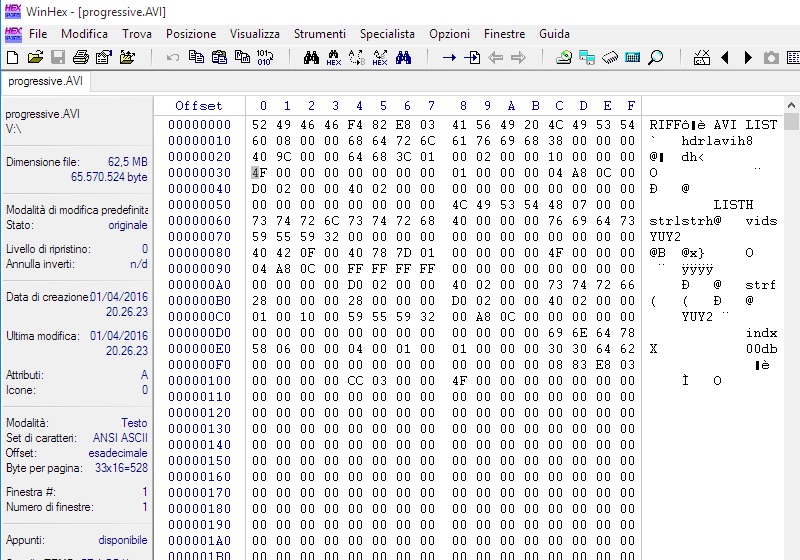
Task: Click the Open file folder icon
Action: [35, 57]
